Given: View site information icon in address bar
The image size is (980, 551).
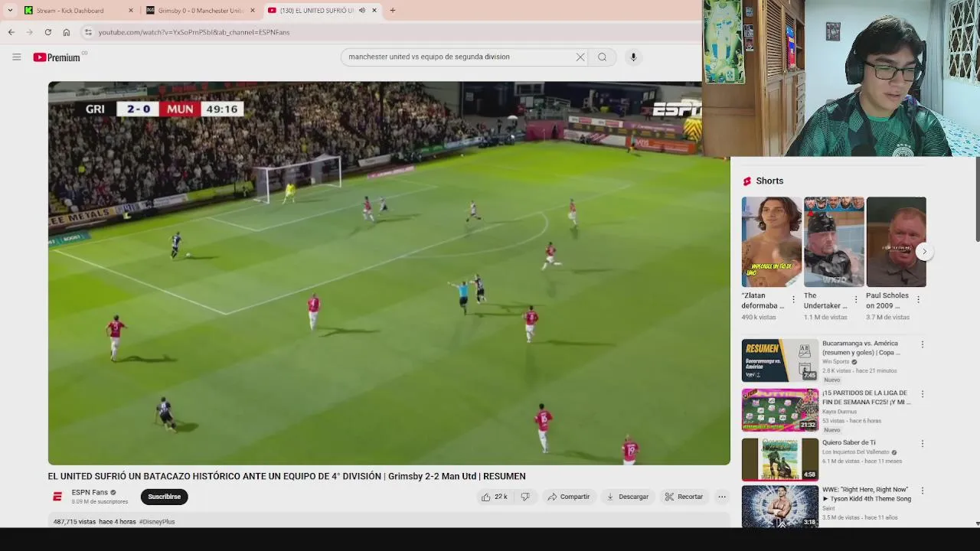Looking at the screenshot, I should pyautogui.click(x=88, y=32).
